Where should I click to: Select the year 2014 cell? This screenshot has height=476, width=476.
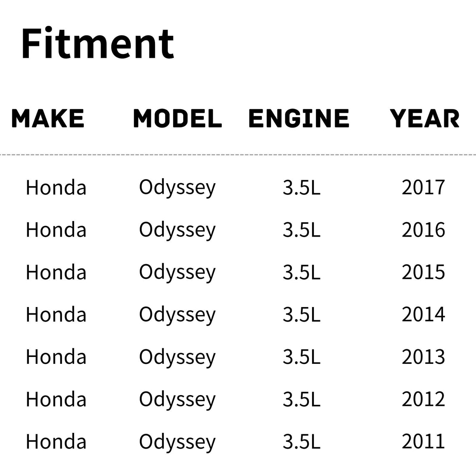(x=423, y=314)
